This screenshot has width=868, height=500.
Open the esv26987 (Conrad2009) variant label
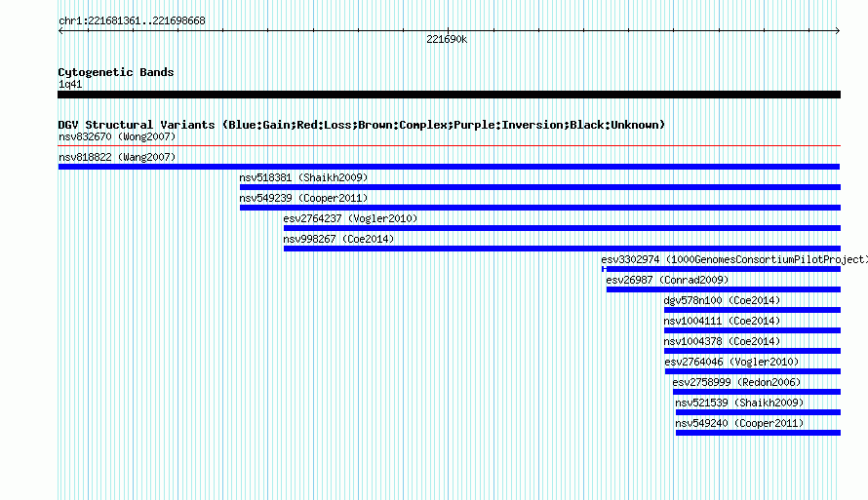(x=667, y=280)
